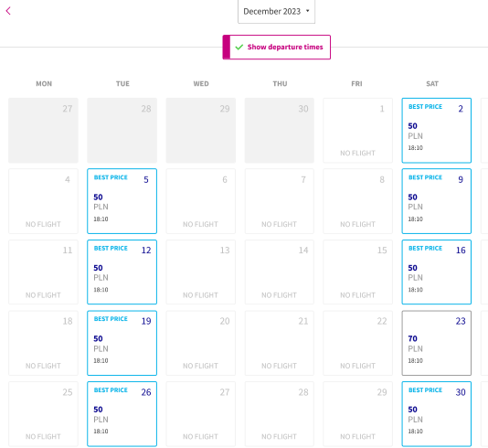The image size is (488, 448).
Task: Pick the 12 December best price date
Action: click(x=122, y=272)
